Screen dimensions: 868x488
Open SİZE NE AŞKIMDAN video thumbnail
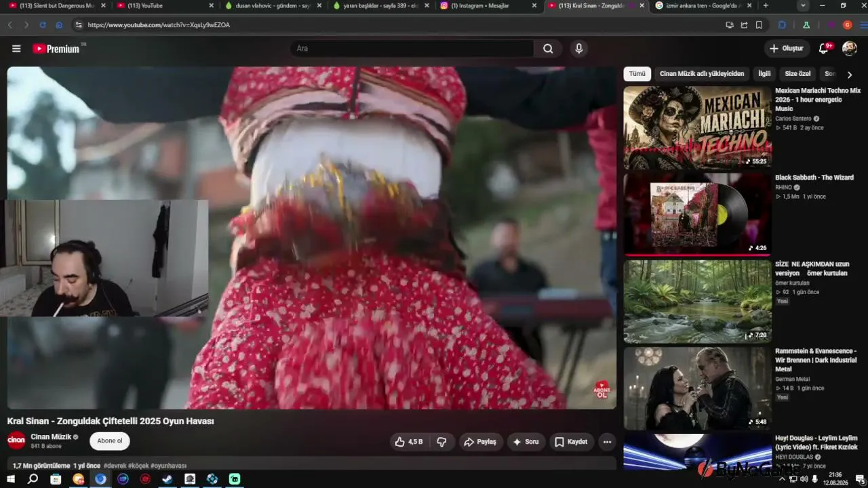pyautogui.click(x=697, y=302)
